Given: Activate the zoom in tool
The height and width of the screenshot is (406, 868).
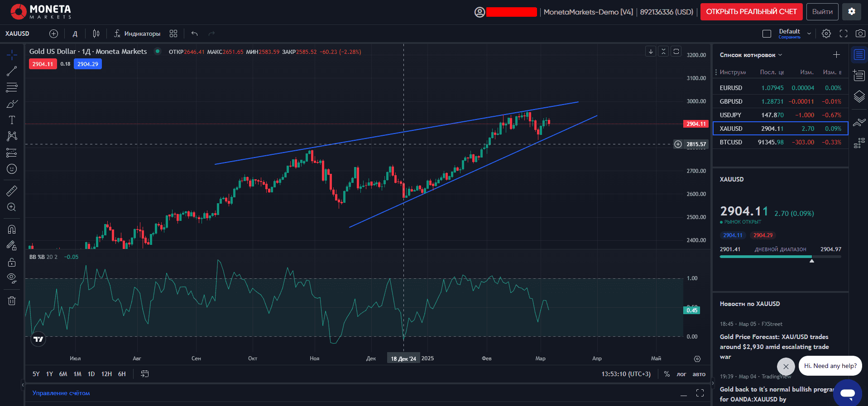Looking at the screenshot, I should pyautogui.click(x=12, y=207).
